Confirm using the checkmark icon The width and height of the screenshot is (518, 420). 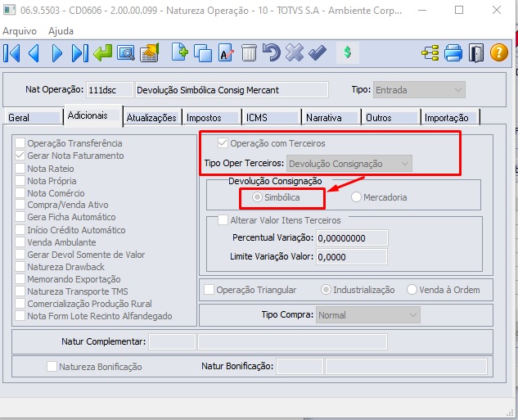[x=318, y=53]
